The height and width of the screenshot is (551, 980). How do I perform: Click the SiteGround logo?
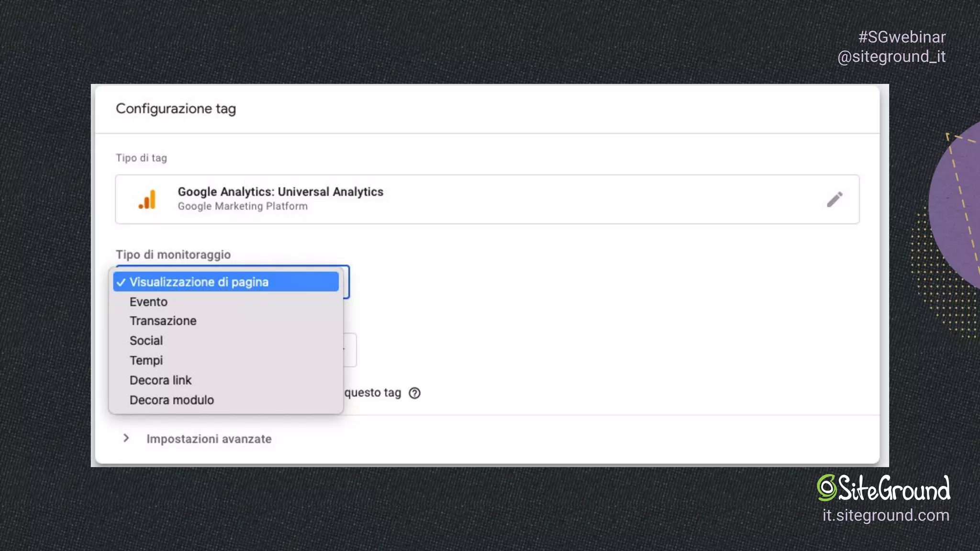click(x=883, y=488)
